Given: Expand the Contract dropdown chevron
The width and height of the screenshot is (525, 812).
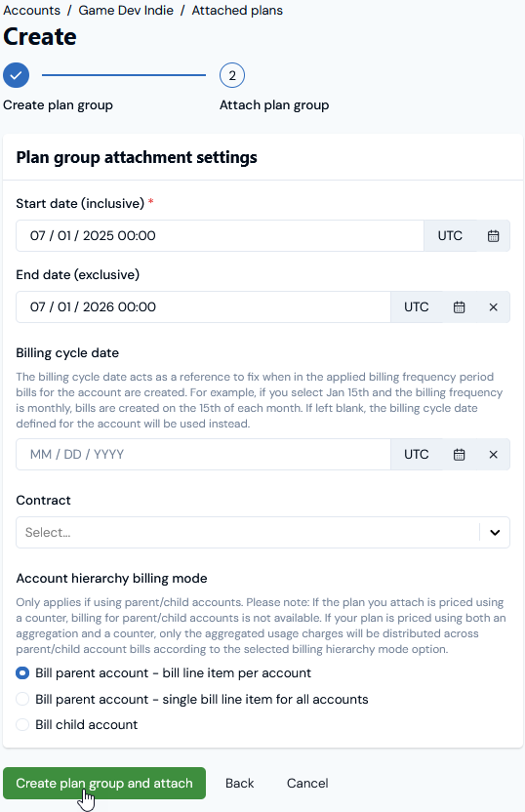Looking at the screenshot, I should point(495,532).
